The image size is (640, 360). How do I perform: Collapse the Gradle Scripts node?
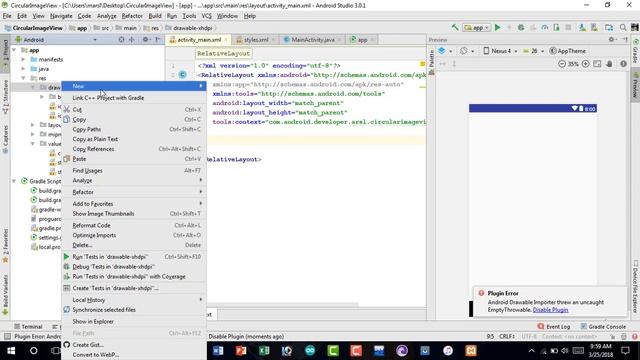(14, 181)
